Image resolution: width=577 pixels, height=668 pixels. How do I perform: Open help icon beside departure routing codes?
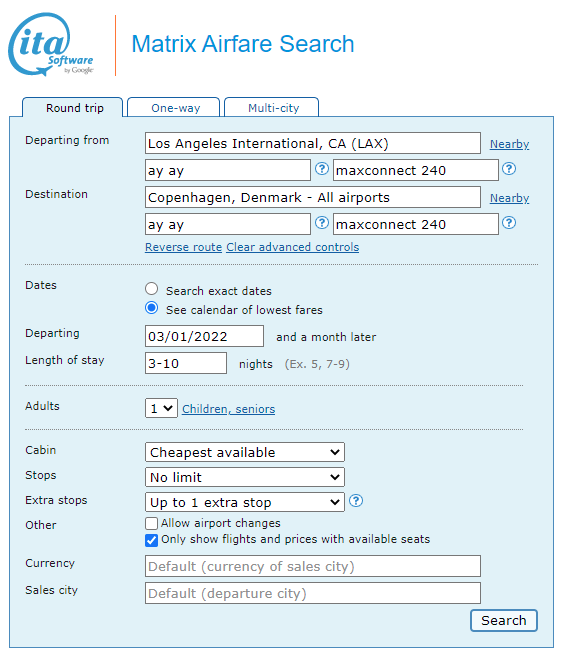pos(322,169)
